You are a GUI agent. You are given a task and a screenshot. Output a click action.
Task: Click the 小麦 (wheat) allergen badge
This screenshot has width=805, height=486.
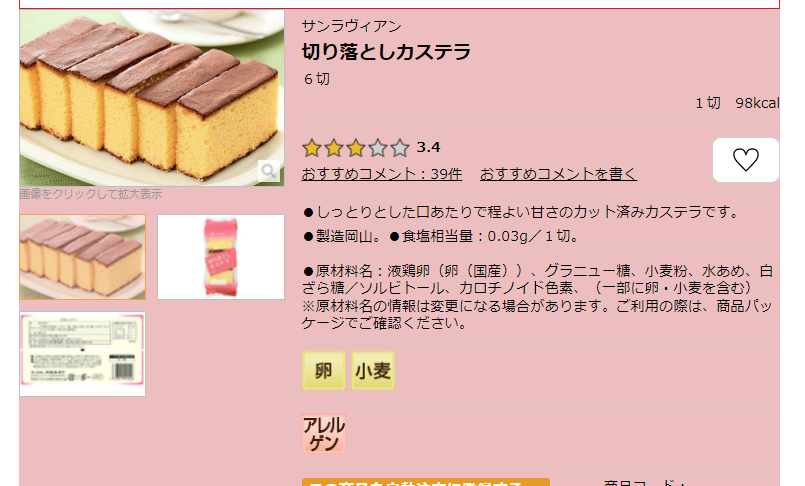[x=373, y=371]
